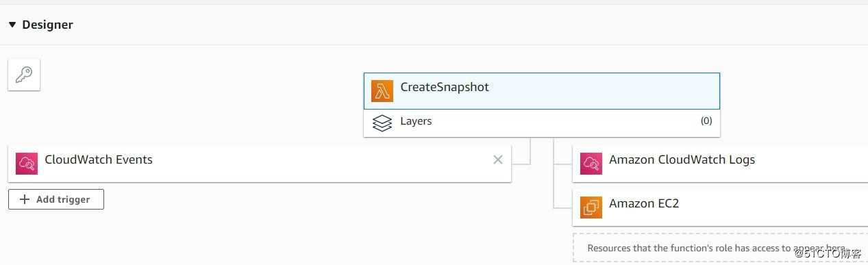Select the CloudWatch Events trigger label
The image size is (868, 265).
99,160
